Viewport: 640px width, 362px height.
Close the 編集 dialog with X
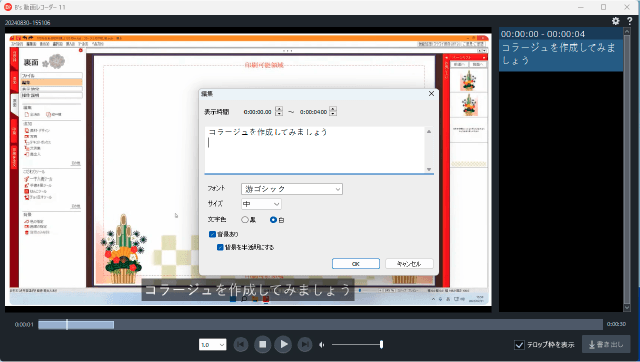[431, 93]
